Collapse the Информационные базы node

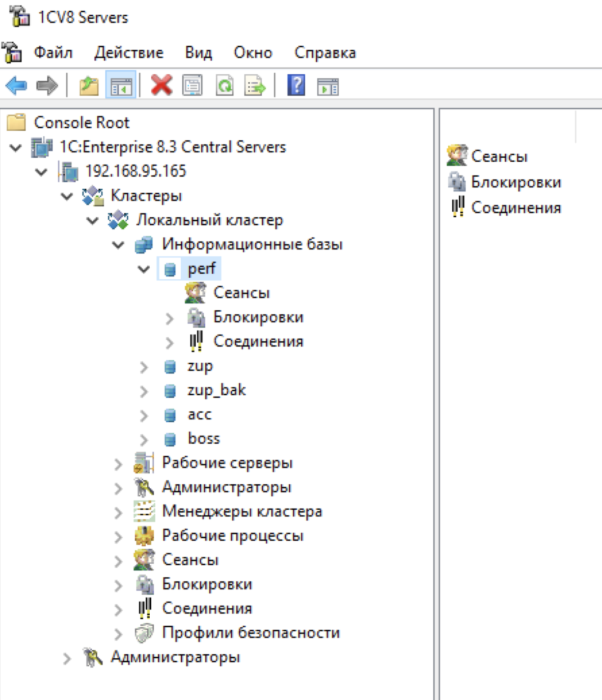[x=118, y=245]
